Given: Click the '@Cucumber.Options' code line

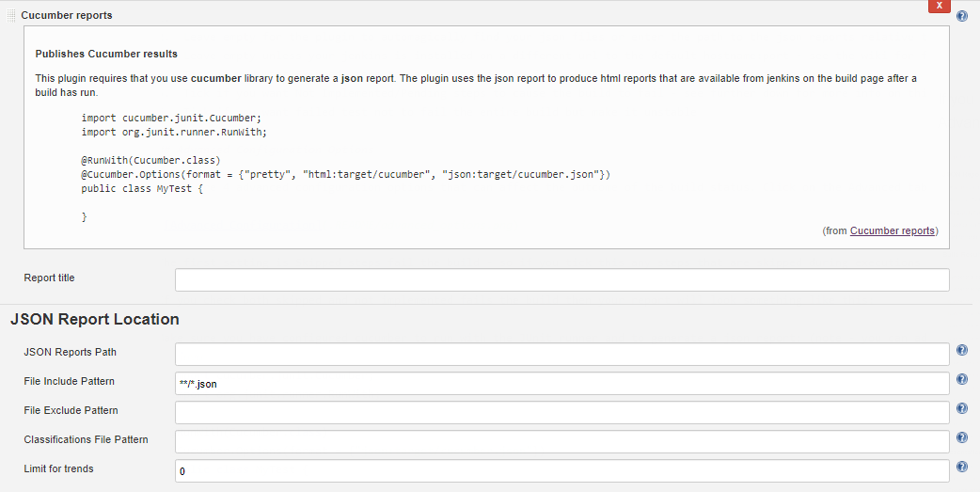Looking at the screenshot, I should pyautogui.click(x=345, y=174).
